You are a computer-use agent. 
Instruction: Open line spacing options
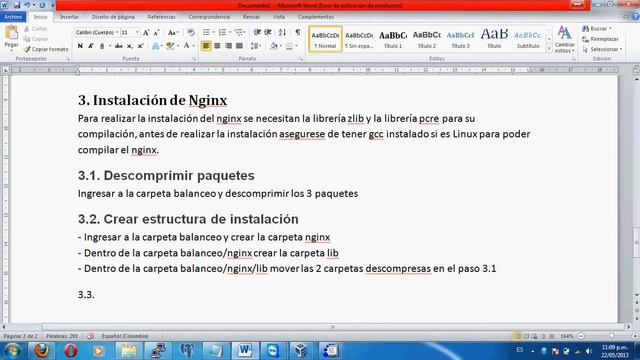(256, 46)
